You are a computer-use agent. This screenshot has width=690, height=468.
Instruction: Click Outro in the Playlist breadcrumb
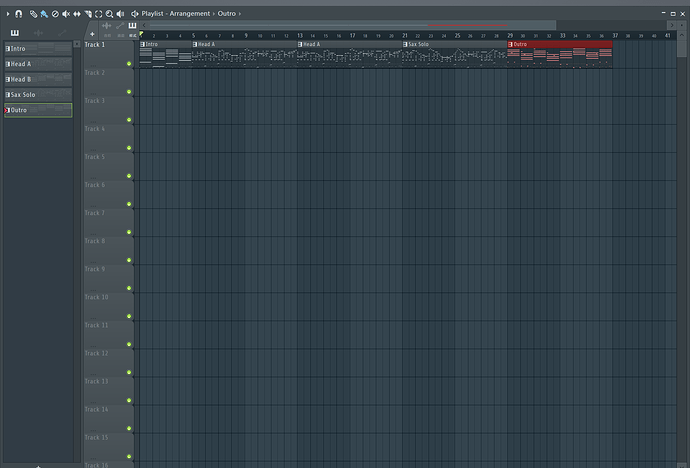pos(227,14)
